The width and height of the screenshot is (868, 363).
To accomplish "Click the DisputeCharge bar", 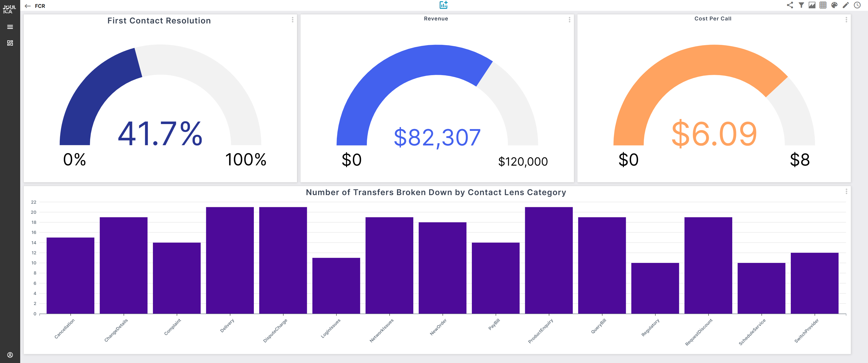I will (283, 260).
